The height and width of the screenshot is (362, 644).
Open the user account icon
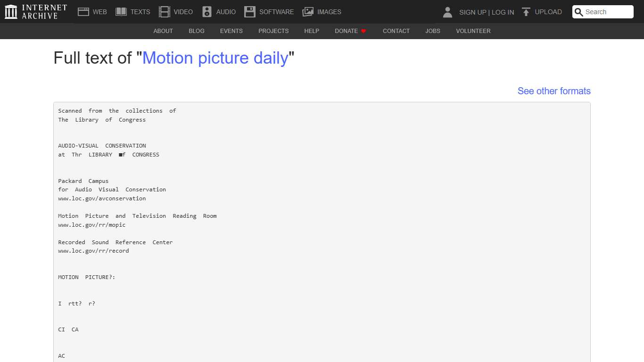pyautogui.click(x=447, y=12)
